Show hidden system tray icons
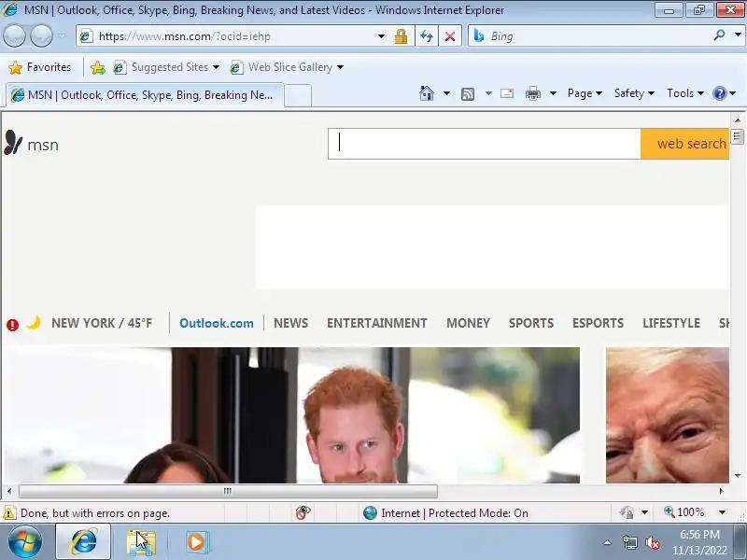Image resolution: width=747 pixels, height=560 pixels. pos(608,542)
